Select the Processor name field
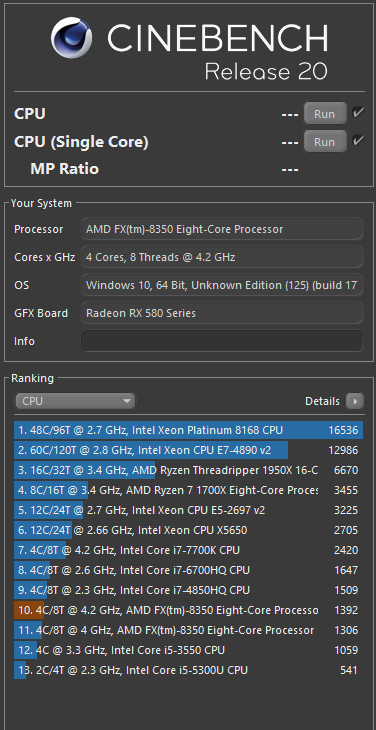The image size is (376, 730). coord(222,229)
